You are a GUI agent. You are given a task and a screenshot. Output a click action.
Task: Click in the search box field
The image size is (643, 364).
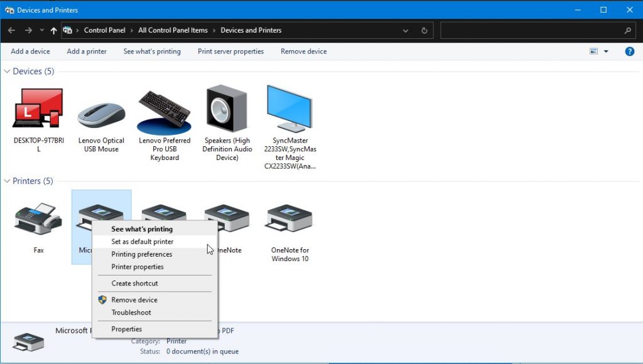click(x=538, y=30)
